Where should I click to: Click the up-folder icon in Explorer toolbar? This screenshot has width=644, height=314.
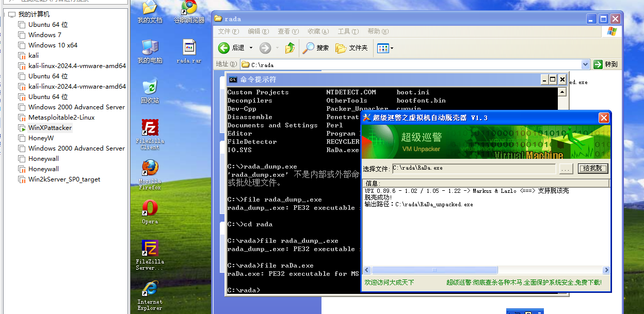click(x=290, y=48)
